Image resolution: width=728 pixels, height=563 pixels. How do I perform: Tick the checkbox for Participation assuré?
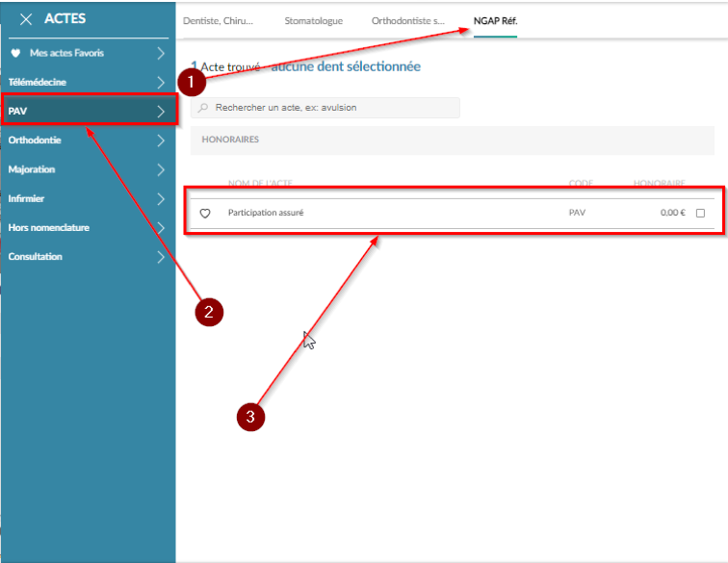tap(700, 214)
